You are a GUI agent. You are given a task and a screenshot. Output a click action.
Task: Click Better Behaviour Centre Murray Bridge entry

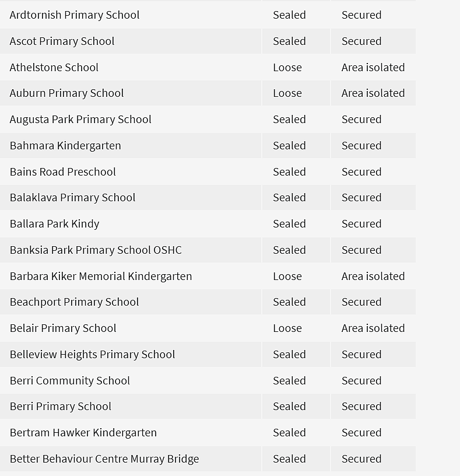pos(208,459)
